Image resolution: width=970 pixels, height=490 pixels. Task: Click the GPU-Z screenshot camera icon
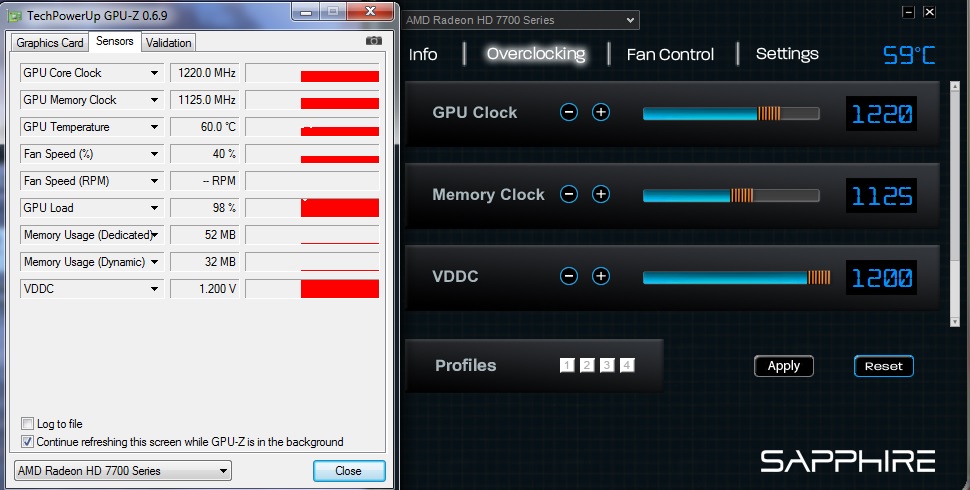[374, 41]
